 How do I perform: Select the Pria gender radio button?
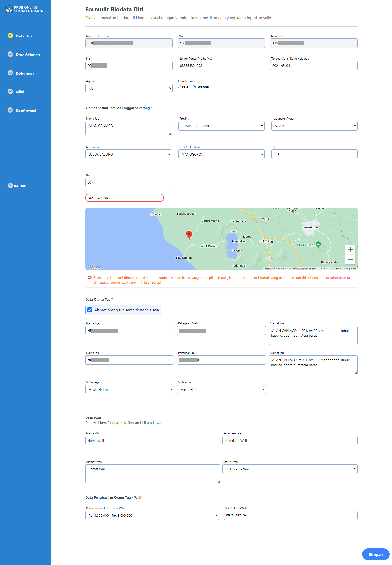point(179,86)
